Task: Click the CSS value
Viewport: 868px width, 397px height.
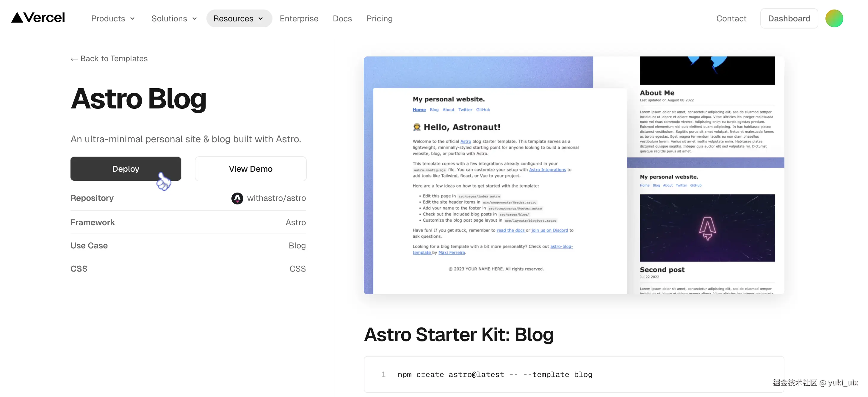Action: [297, 269]
